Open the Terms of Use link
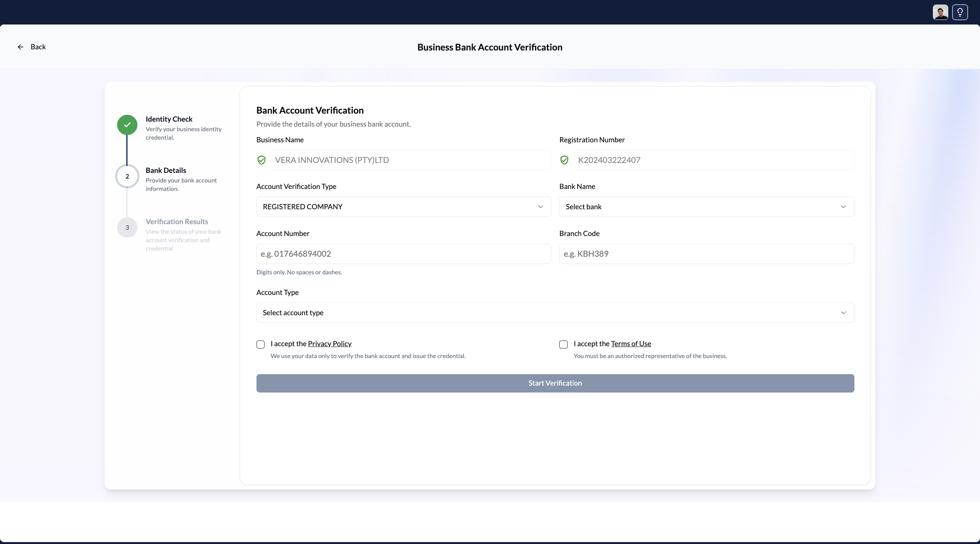Screen dimensions: 980x544 point(630,344)
